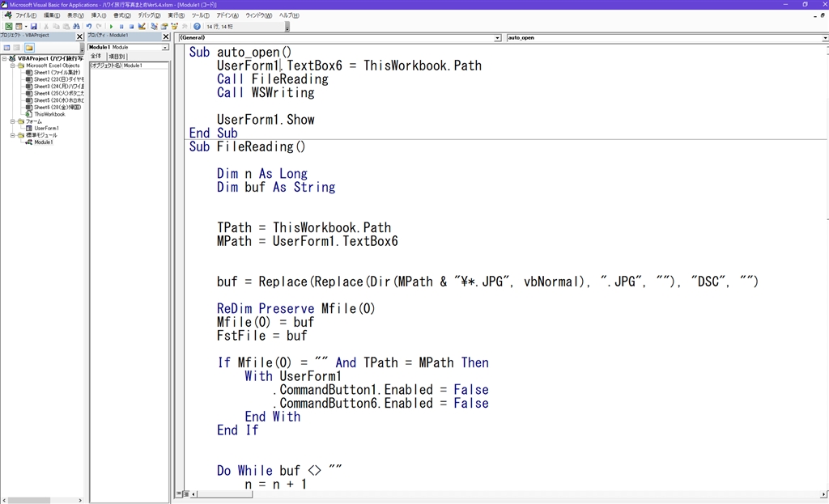The height and width of the screenshot is (504, 829).
Task: Open 挿入(I) menu
Action: 98,15
